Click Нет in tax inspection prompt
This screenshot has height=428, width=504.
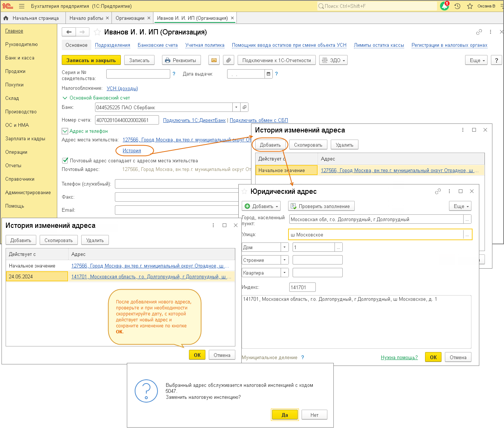pyautogui.click(x=314, y=415)
